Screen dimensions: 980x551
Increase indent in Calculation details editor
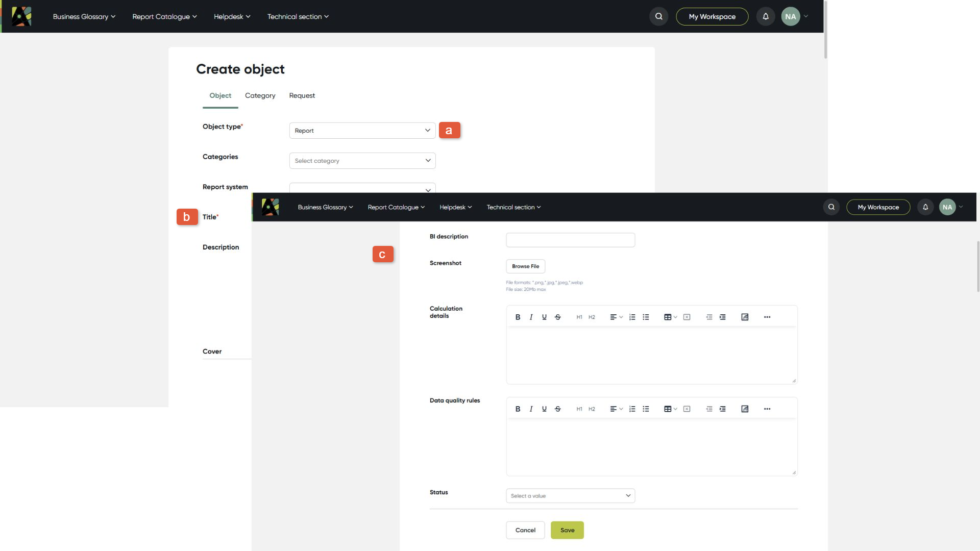[722, 317]
